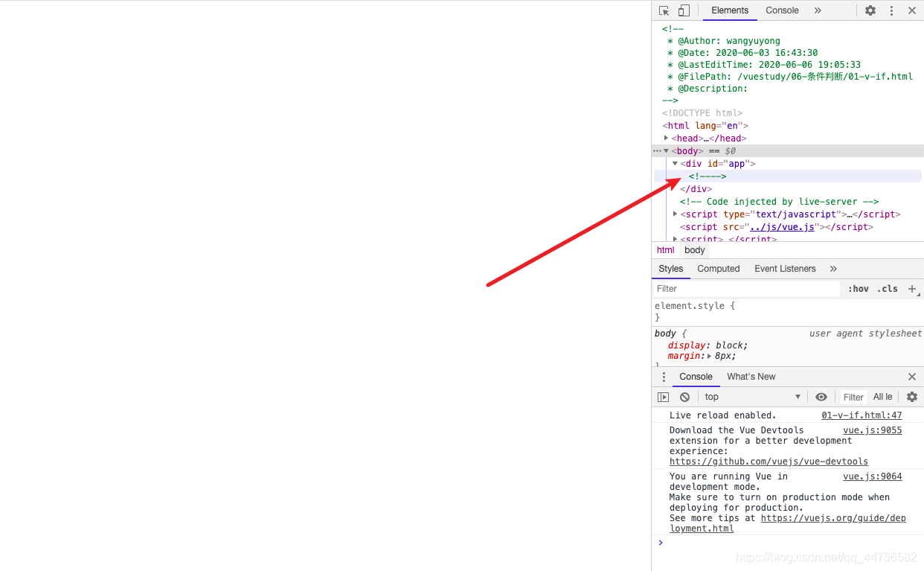Viewport: 924px width, 571px height.
Task: Open the Styles tab
Action: click(x=670, y=269)
